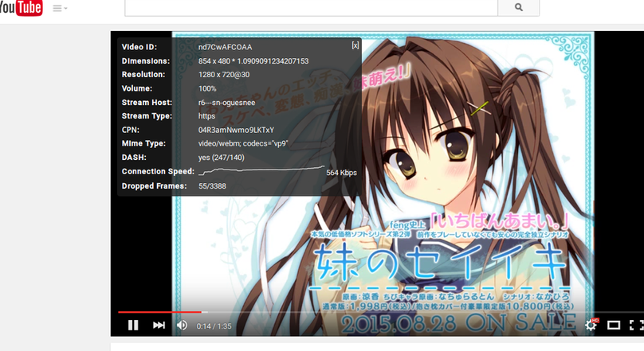The width and height of the screenshot is (644, 351).
Task: Click the Connection Speed graph
Action: coord(261,171)
